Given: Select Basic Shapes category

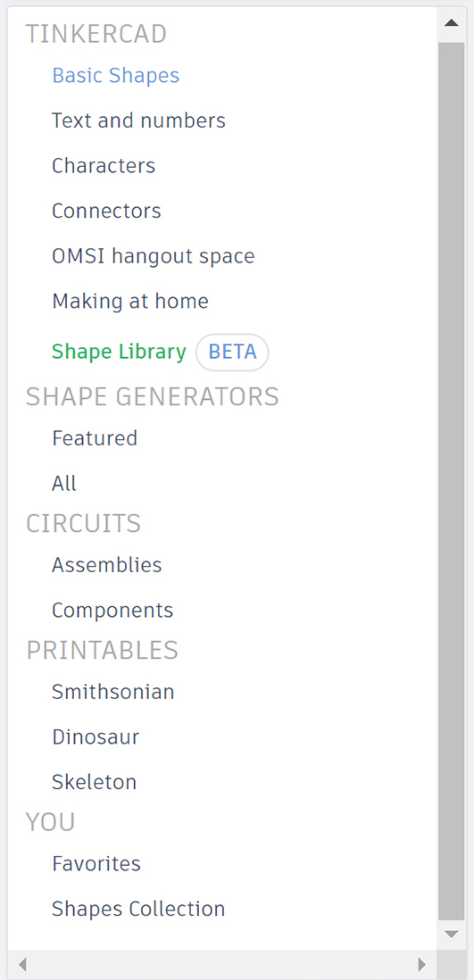Looking at the screenshot, I should pyautogui.click(x=116, y=75).
